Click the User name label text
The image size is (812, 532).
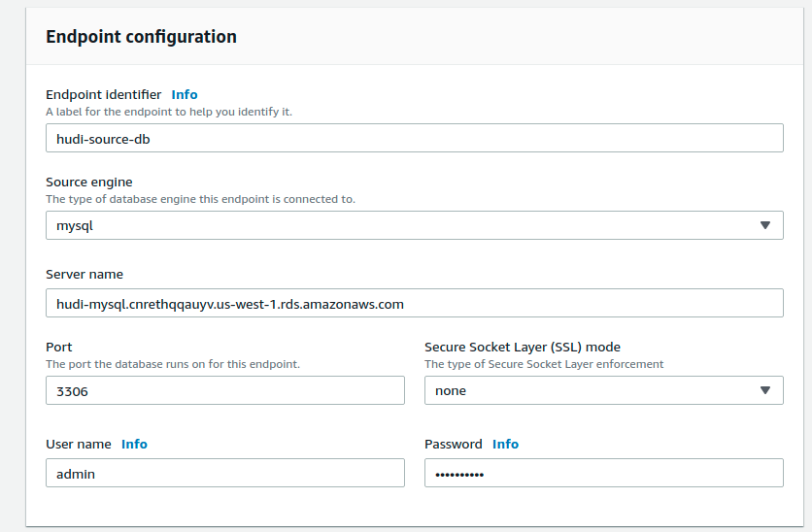[x=78, y=444]
